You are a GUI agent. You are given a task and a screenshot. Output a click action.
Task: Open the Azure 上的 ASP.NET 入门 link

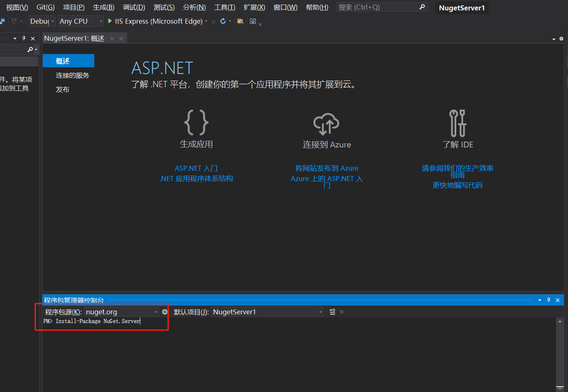click(x=327, y=181)
